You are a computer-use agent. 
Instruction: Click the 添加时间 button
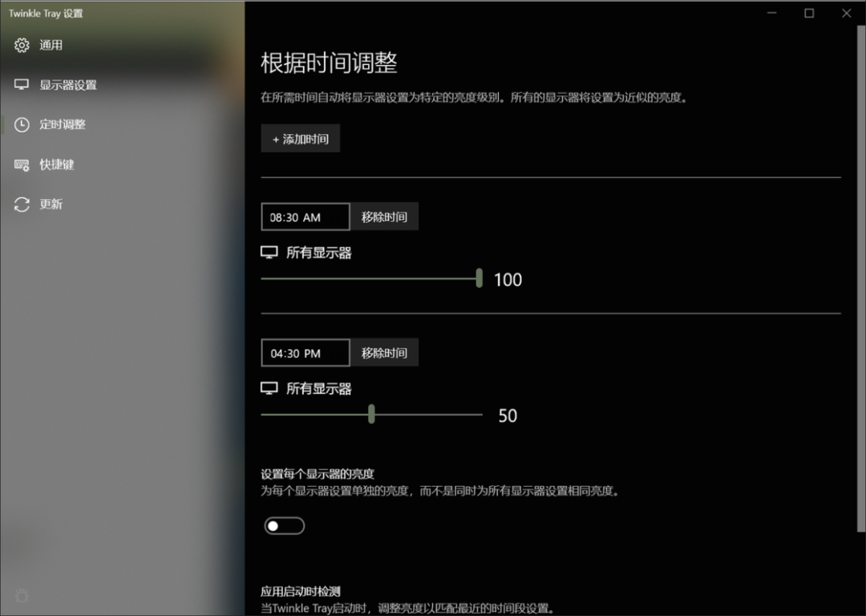[300, 138]
